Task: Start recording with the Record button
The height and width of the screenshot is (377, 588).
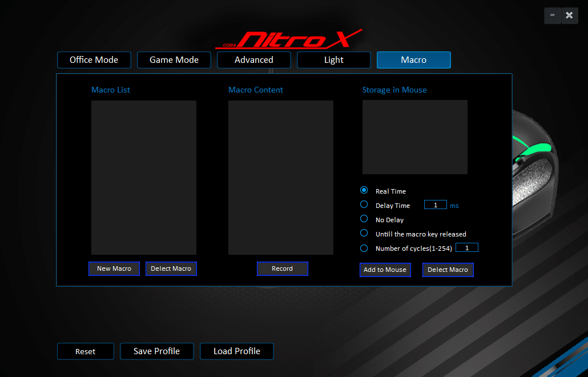Action: pyautogui.click(x=283, y=268)
